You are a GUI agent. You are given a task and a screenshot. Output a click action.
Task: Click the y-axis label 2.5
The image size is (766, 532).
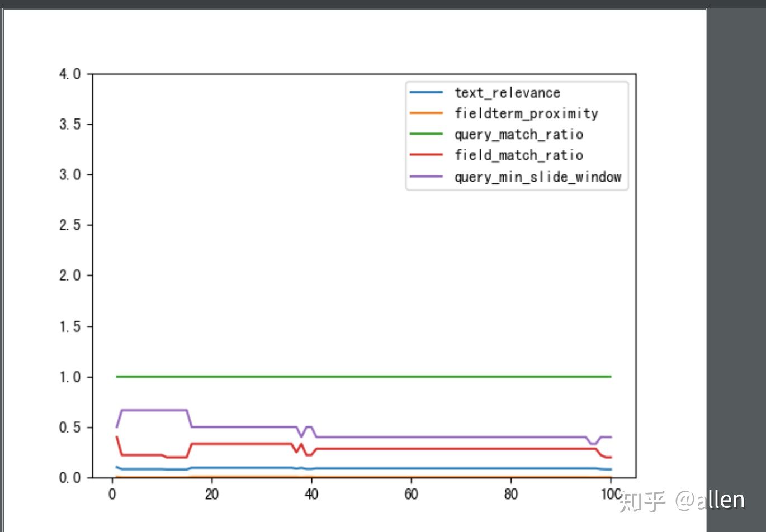tap(70, 225)
